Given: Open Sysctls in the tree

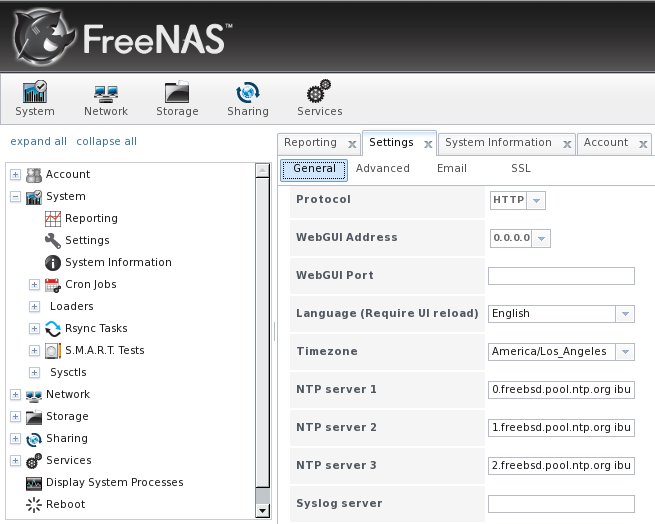Looking at the screenshot, I should 68,372.
